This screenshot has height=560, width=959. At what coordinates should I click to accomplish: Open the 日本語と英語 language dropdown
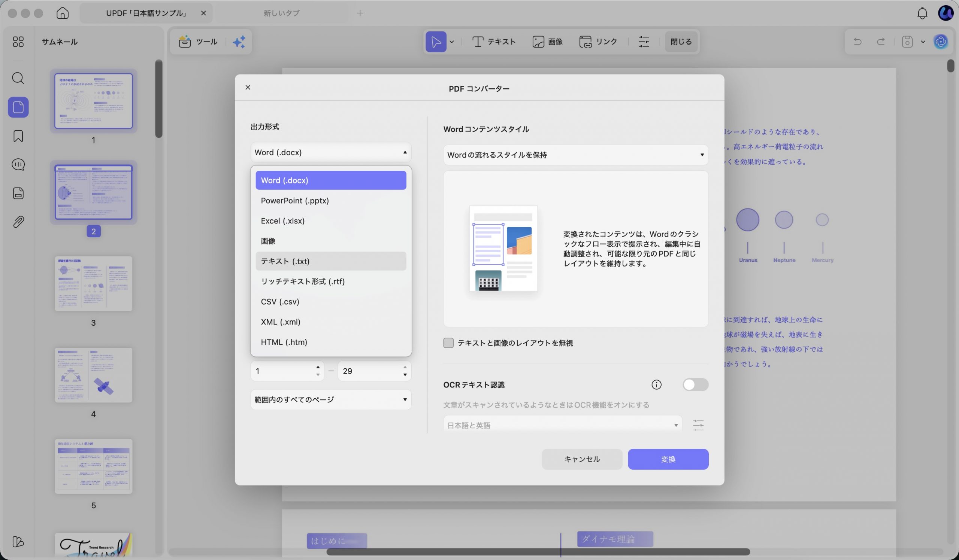(562, 425)
